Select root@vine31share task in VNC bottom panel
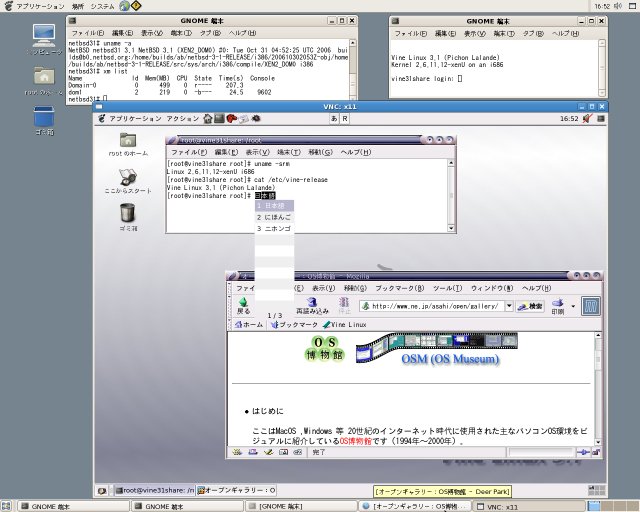Screen dimensions: 640x512 (155, 490)
